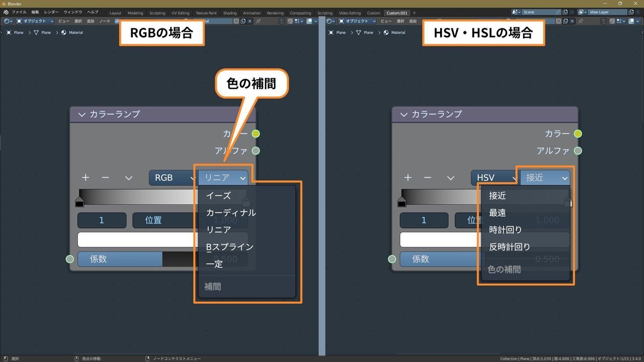The width and height of the screenshot is (644, 362).
Task: Open ramp tools chevron on left node
Action: [129, 178]
